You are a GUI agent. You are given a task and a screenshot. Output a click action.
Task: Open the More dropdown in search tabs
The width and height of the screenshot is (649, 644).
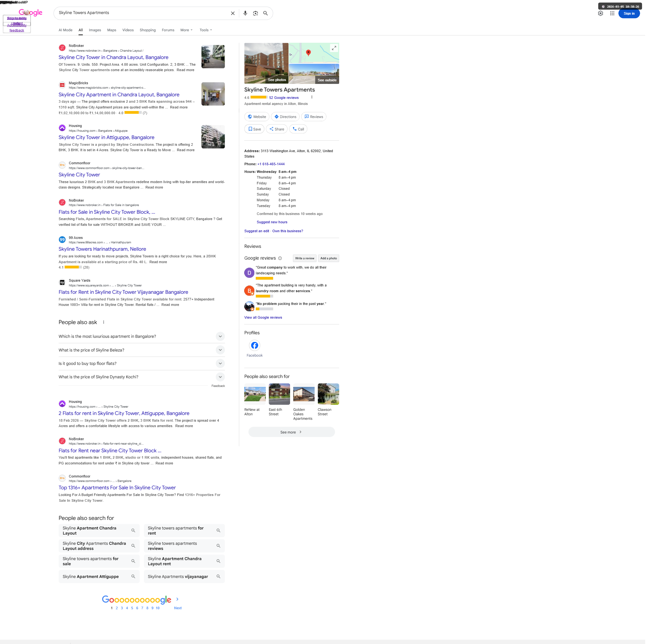point(187,30)
